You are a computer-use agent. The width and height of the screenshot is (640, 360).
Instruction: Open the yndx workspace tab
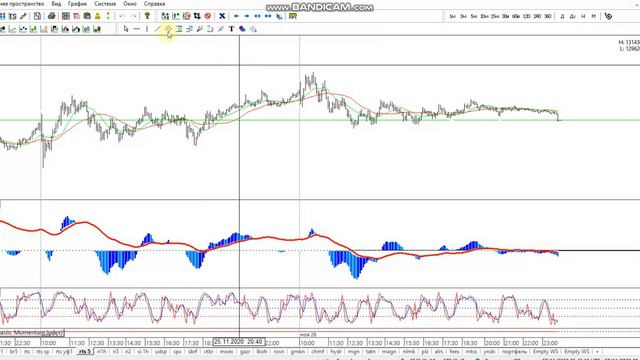(489, 351)
